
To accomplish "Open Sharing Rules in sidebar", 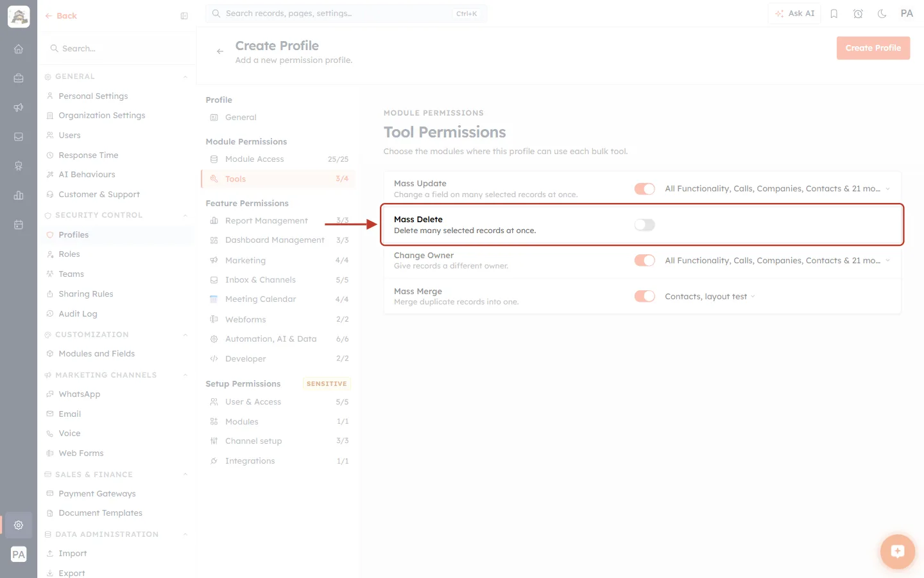I will coord(86,294).
